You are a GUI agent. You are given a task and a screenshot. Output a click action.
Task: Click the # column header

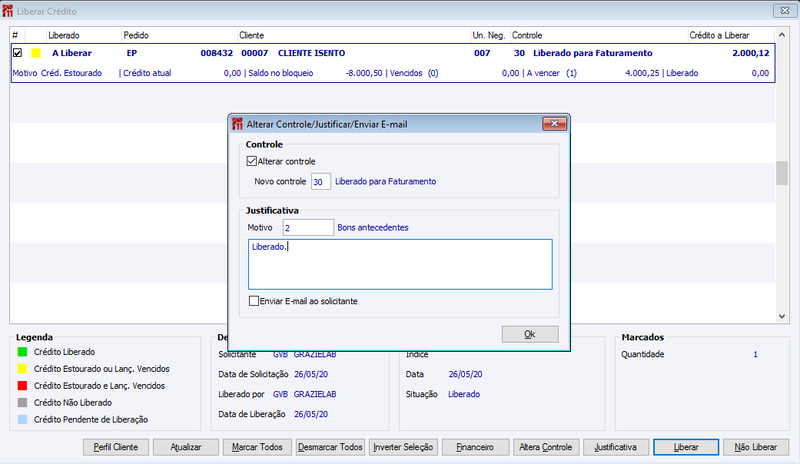coord(15,35)
